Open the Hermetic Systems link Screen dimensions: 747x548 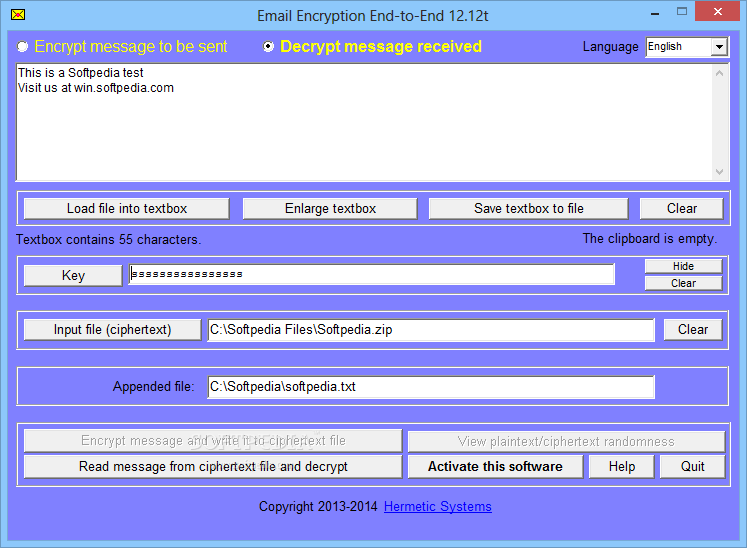pos(437,507)
